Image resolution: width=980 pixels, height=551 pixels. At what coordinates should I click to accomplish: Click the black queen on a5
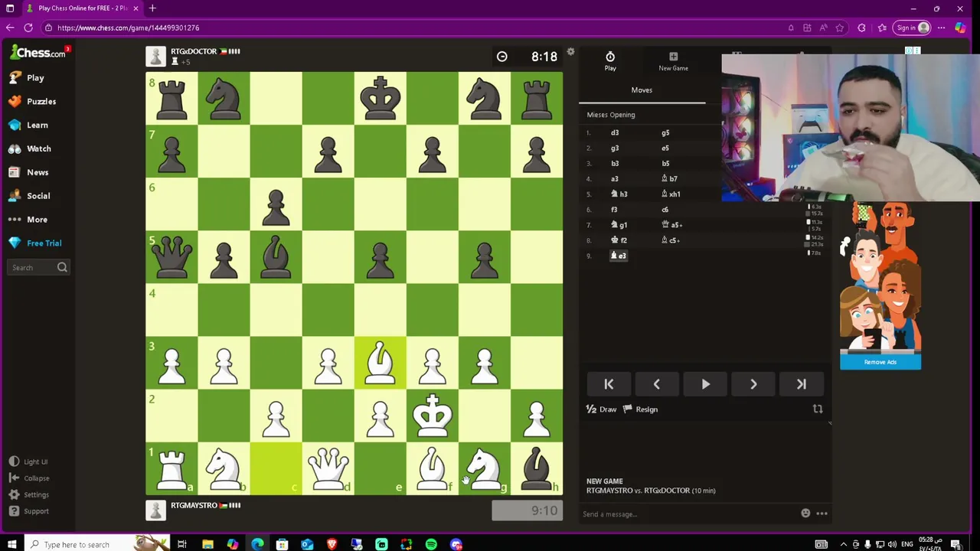coord(171,257)
